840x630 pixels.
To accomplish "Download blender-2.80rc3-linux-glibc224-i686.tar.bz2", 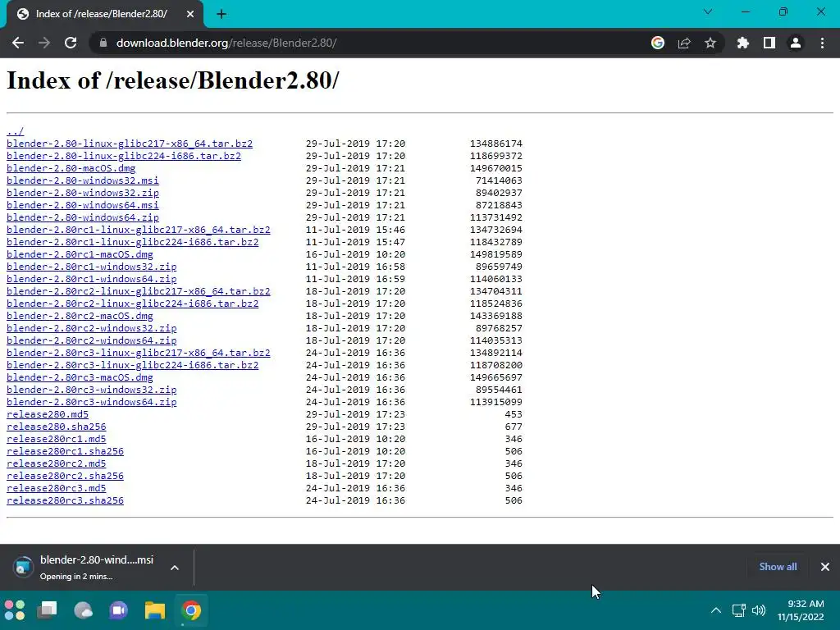I will 132,365.
